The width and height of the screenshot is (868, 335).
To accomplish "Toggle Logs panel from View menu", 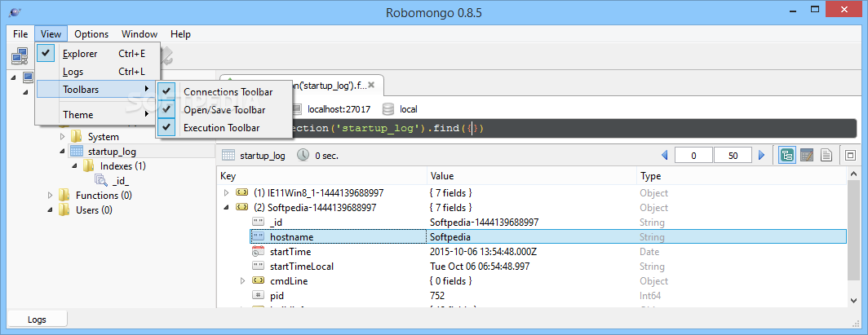I will 98,71.
